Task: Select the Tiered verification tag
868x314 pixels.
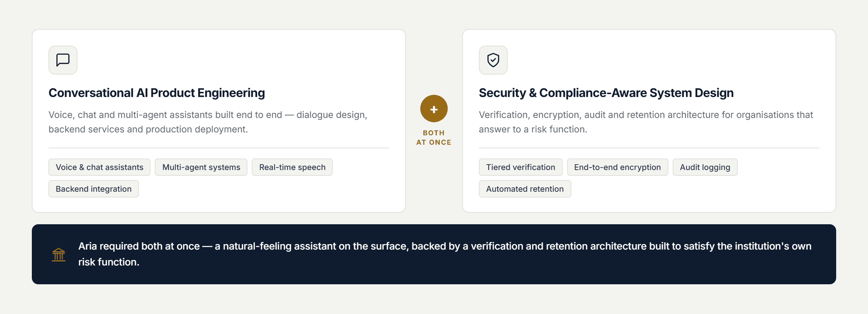Action: pos(520,167)
